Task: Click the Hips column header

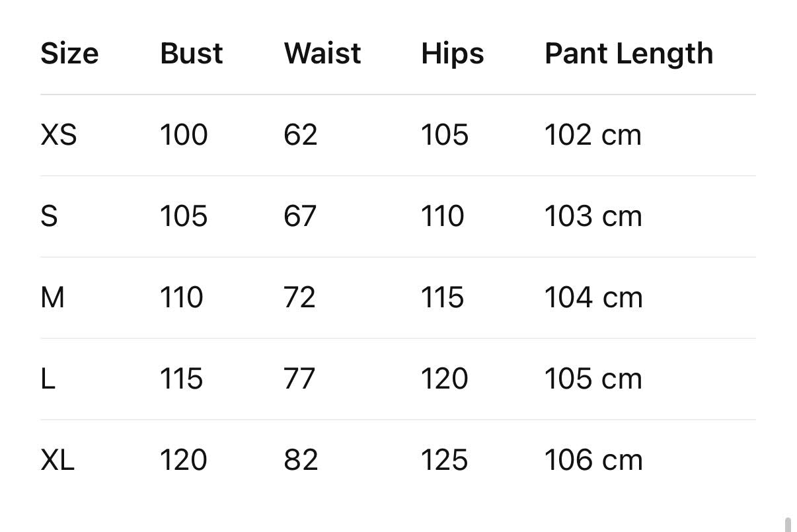Action: (453, 54)
